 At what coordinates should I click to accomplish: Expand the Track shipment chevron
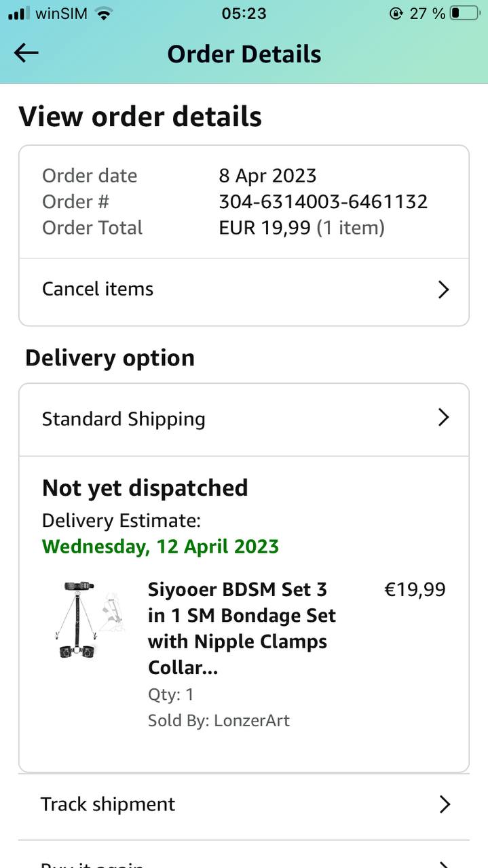coord(445,804)
